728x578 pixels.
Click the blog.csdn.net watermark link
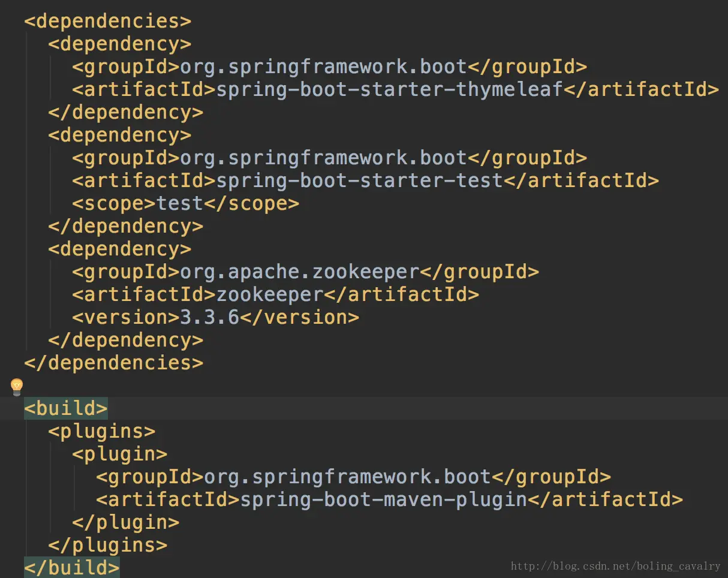click(616, 566)
